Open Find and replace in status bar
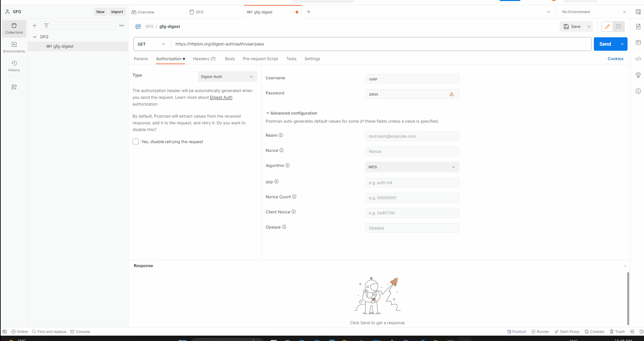644x341 pixels. 49,332
